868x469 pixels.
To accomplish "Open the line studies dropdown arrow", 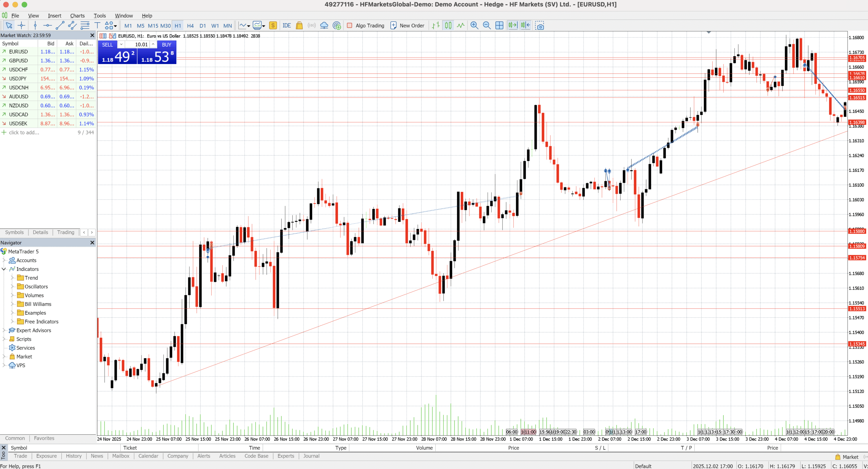I will click(x=115, y=25).
